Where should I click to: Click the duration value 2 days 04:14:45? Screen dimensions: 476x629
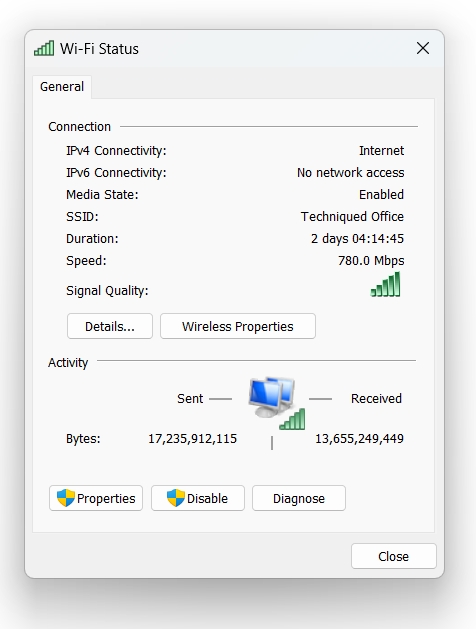coord(357,239)
